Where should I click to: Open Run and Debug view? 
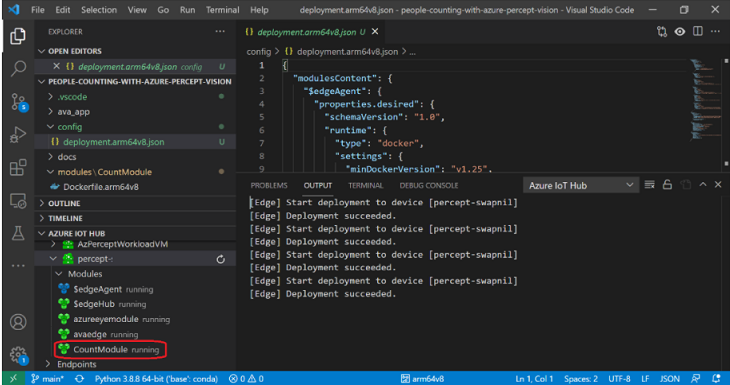[18, 135]
